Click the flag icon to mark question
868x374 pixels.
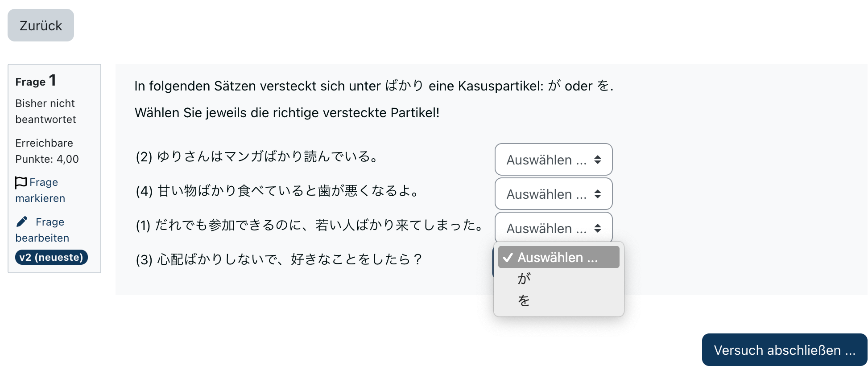pyautogui.click(x=21, y=182)
